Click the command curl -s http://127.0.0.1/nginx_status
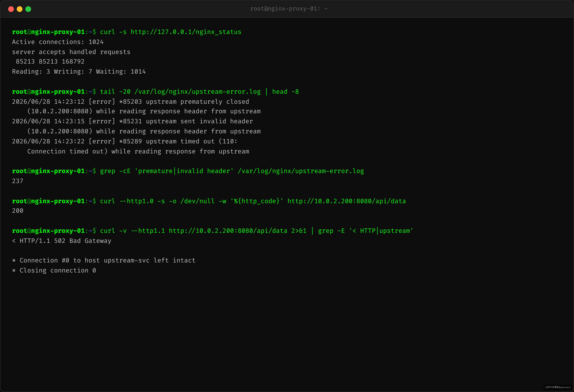 click(171, 32)
